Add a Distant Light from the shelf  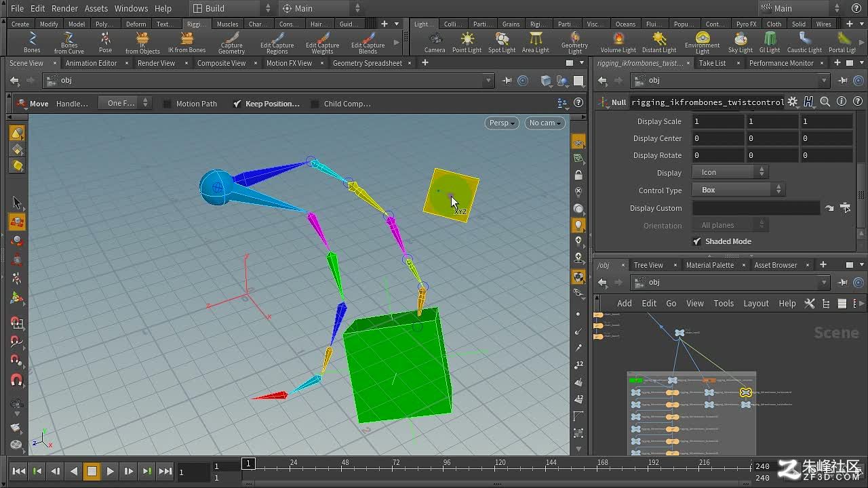[659, 43]
